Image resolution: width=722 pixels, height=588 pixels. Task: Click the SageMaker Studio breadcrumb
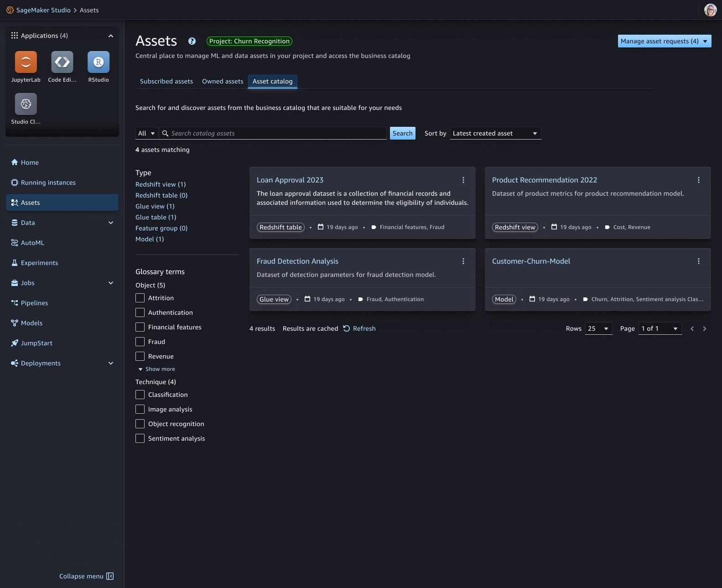43,10
